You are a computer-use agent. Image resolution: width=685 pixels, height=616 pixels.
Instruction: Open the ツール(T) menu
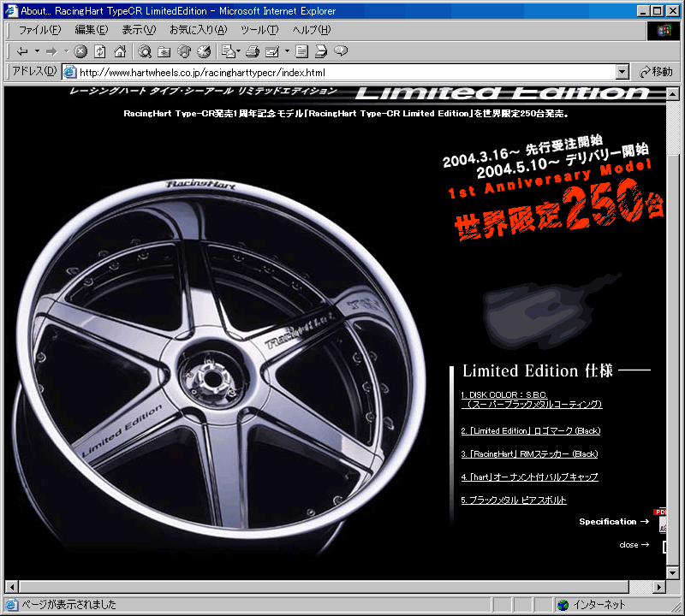[259, 30]
